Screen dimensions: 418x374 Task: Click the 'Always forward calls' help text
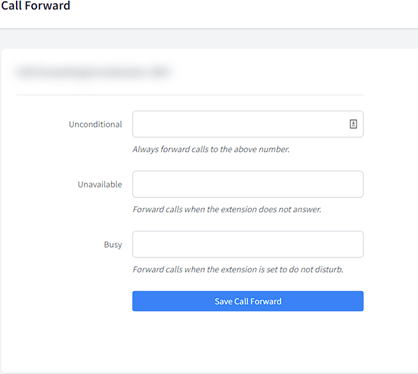point(211,149)
